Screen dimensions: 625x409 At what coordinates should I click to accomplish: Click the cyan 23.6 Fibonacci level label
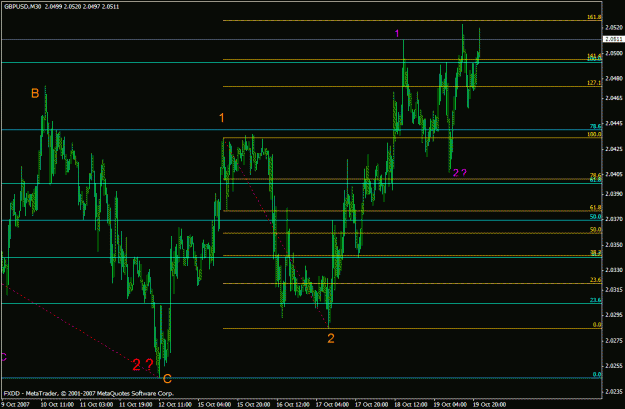(596, 300)
